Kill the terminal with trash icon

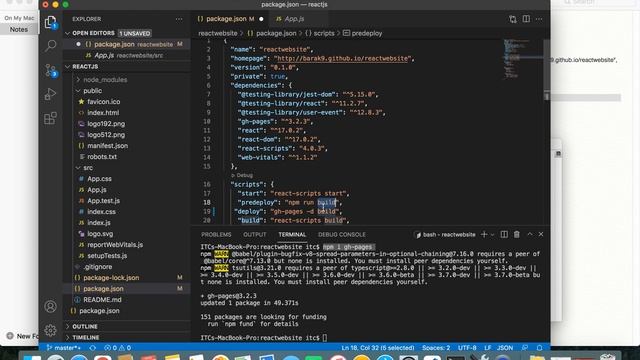click(517, 234)
